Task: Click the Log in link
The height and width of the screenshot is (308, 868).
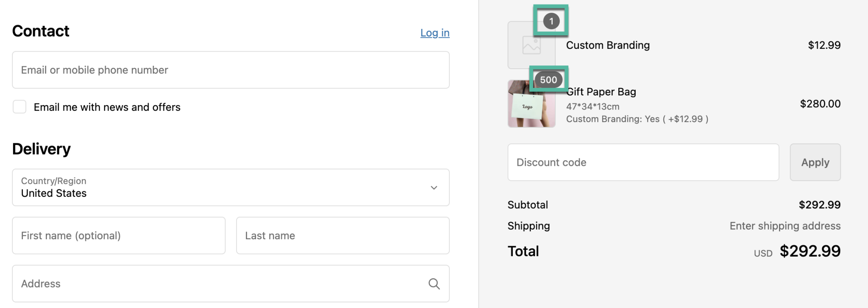Action: [434, 33]
